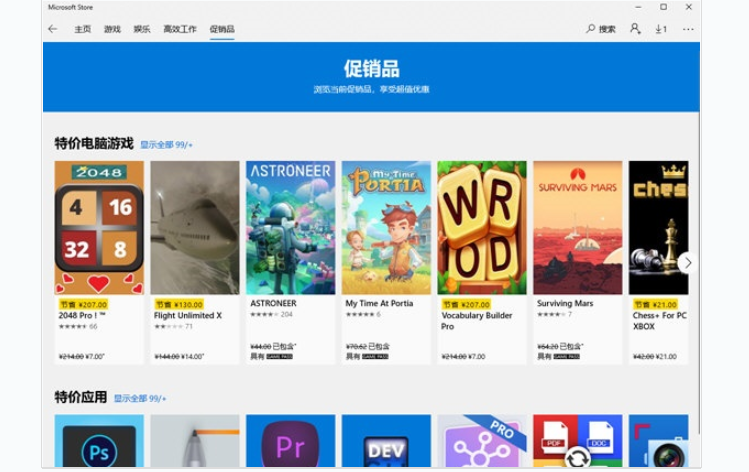Open the 2048 Pro game artwork
This screenshot has width=749, height=472.
[x=99, y=227]
